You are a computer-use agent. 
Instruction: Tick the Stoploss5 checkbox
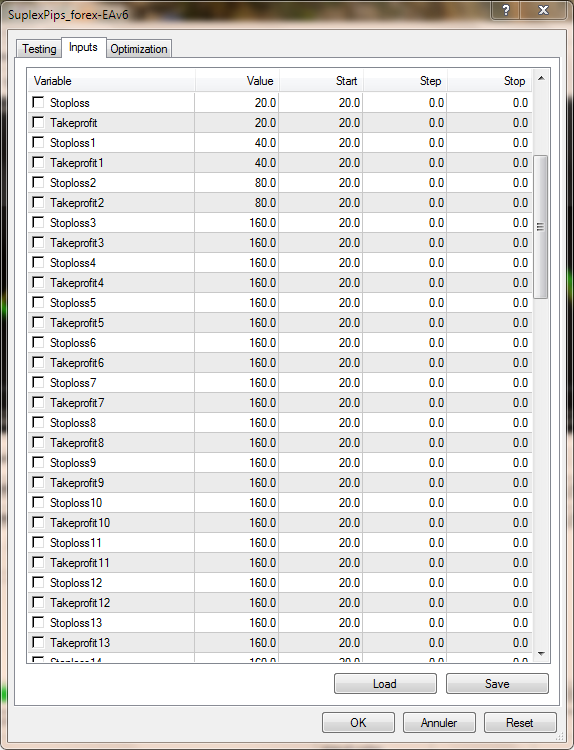38,302
